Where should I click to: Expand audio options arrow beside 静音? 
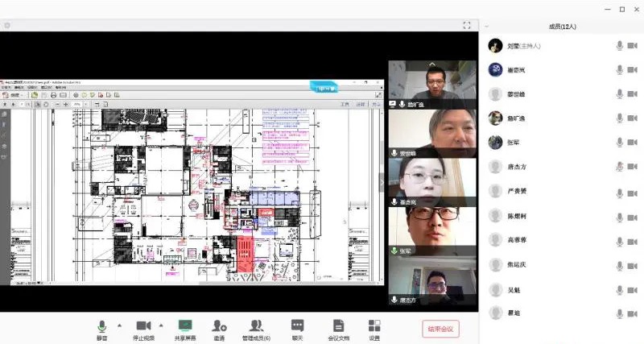120,325
